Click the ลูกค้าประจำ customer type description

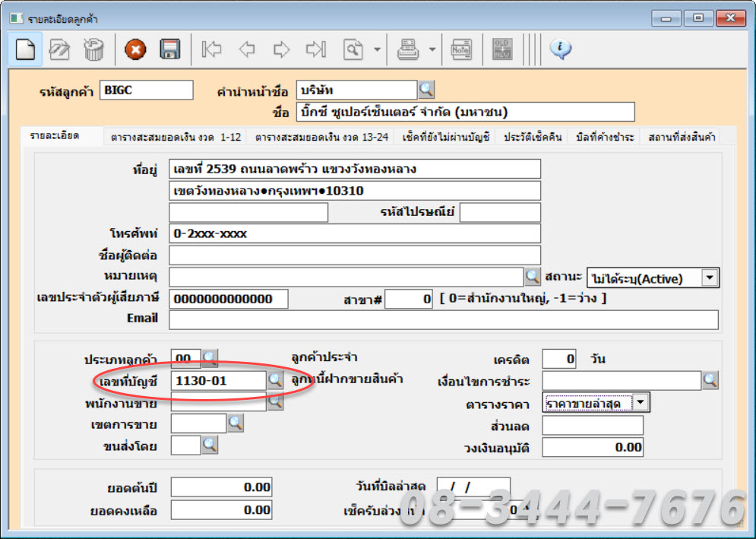point(324,357)
